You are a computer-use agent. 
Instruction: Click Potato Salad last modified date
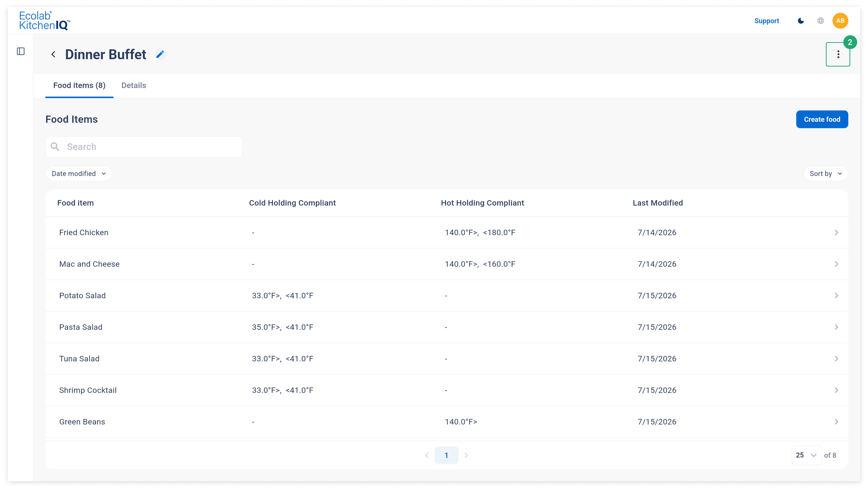coord(657,295)
